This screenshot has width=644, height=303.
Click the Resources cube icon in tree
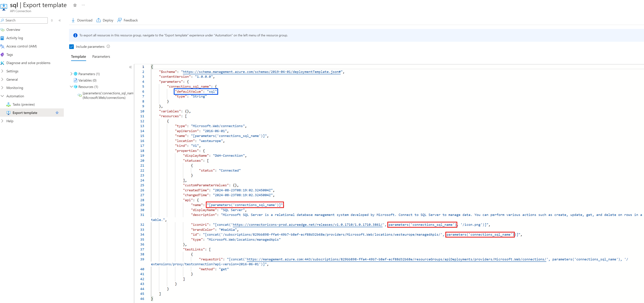[x=76, y=87]
